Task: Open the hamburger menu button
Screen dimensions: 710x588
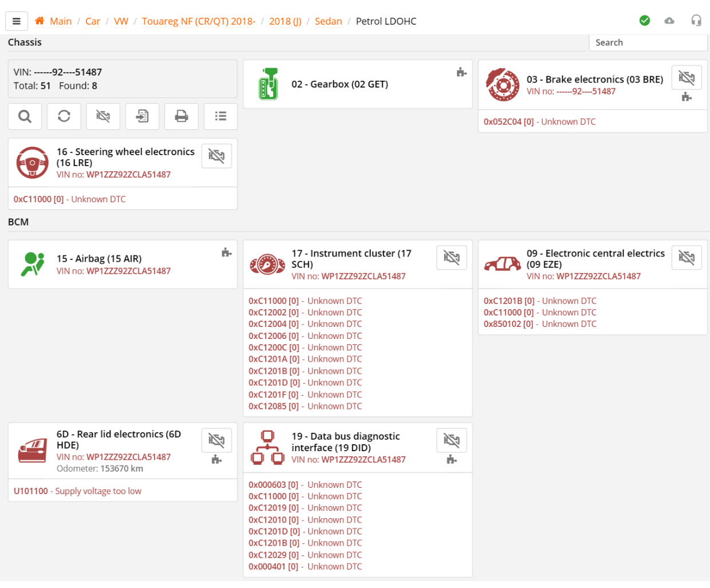Action: (17, 21)
